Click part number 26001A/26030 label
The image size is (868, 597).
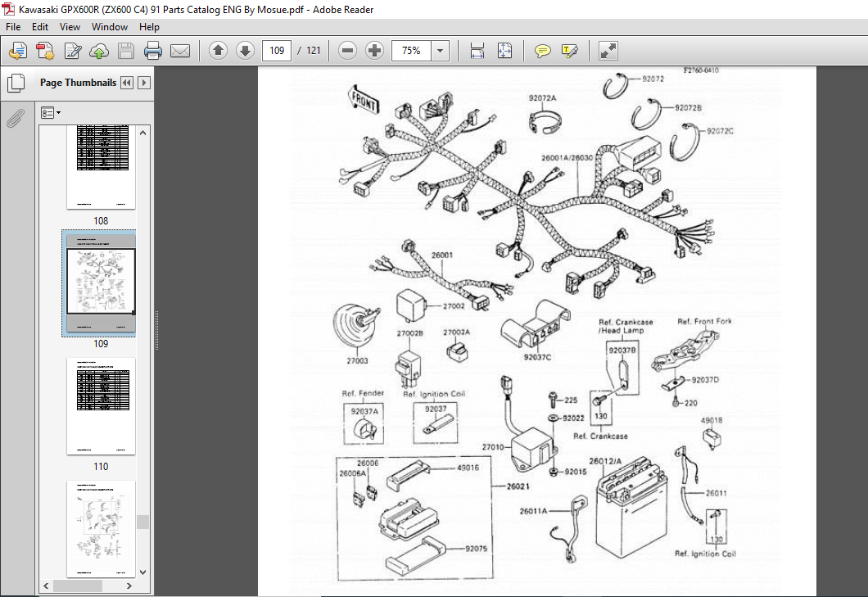coord(567,158)
